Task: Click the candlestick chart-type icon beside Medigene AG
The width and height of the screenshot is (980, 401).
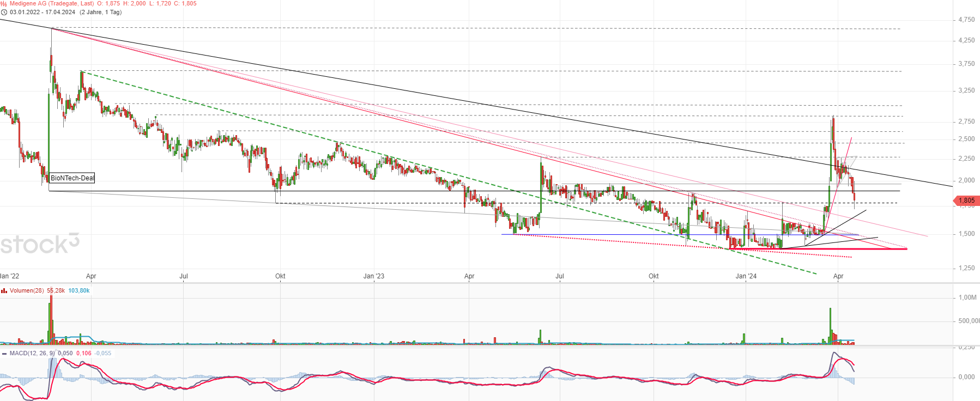Action: pos(4,3)
